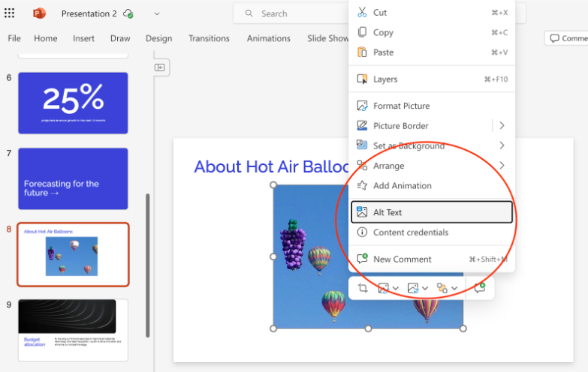Select slide 7 Forecasting for the future
The height and width of the screenshot is (372, 588).
[x=73, y=178]
